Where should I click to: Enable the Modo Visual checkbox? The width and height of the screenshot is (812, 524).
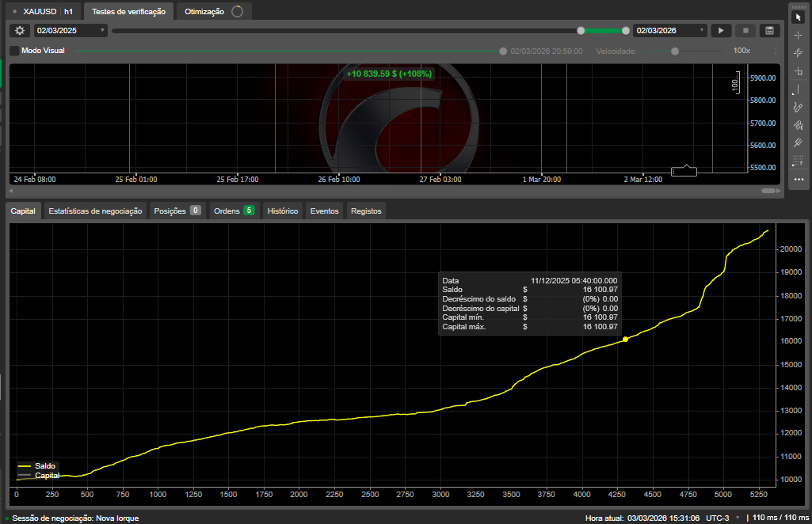pos(14,51)
